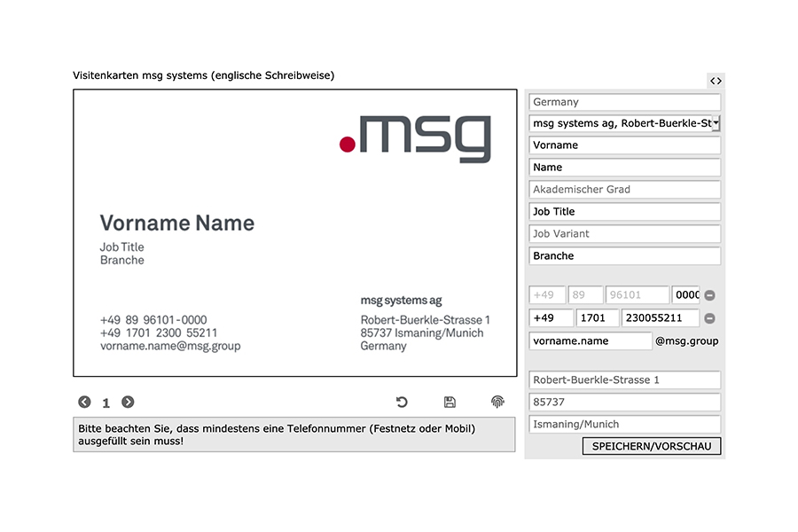The width and height of the screenshot is (798, 532).
Task: Click vorname.name@msg.group on card preview
Action: tap(170, 346)
